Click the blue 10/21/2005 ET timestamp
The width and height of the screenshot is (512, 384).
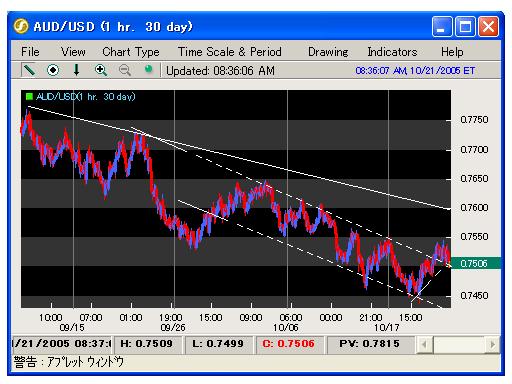click(415, 71)
